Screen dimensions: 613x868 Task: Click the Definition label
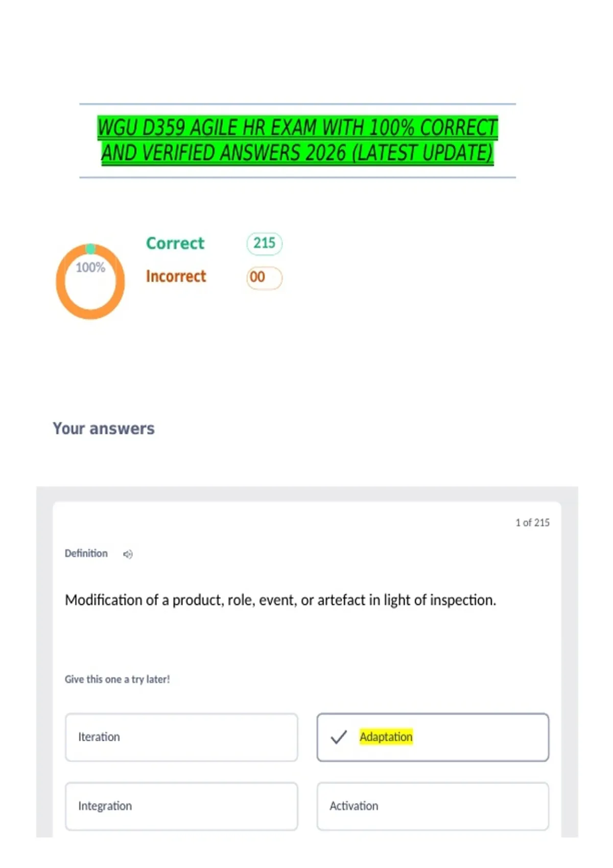pos(86,553)
